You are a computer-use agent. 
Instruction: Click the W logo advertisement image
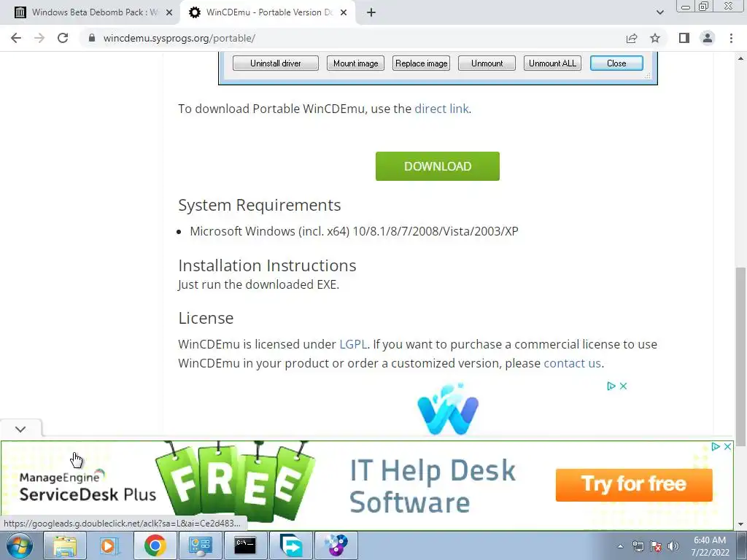click(x=448, y=408)
